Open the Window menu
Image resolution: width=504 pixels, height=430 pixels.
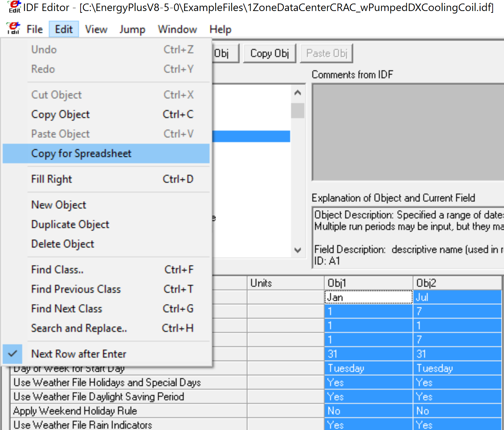click(177, 29)
